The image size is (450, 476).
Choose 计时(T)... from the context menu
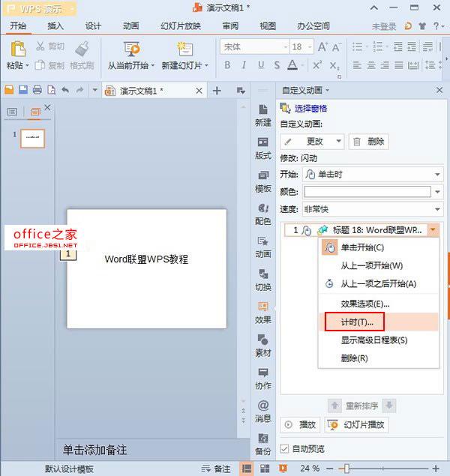pyautogui.click(x=379, y=322)
